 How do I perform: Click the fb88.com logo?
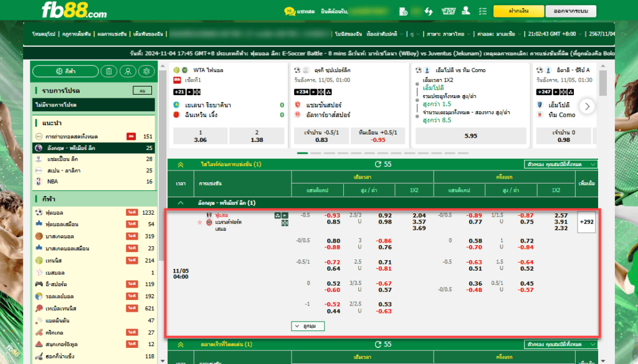[x=74, y=11]
